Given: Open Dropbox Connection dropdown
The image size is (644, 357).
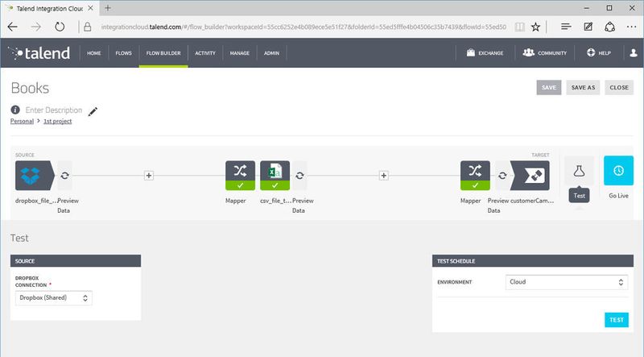Looking at the screenshot, I should pyautogui.click(x=54, y=298).
